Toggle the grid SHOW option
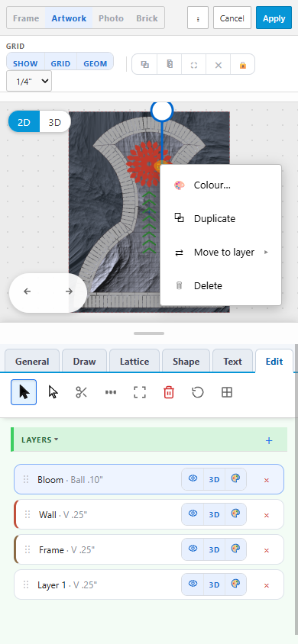This screenshot has height=644, width=298. coord(25,63)
